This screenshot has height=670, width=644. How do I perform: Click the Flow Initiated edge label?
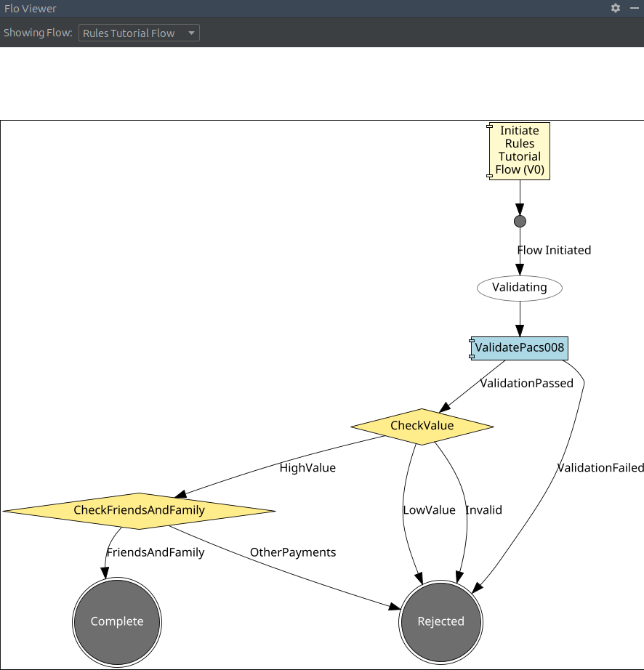point(554,250)
